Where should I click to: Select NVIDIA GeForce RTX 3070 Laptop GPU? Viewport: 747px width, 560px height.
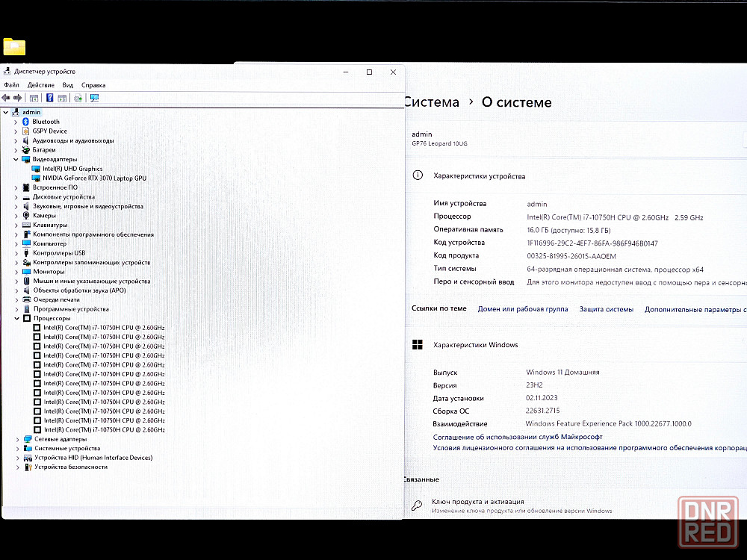pos(94,178)
